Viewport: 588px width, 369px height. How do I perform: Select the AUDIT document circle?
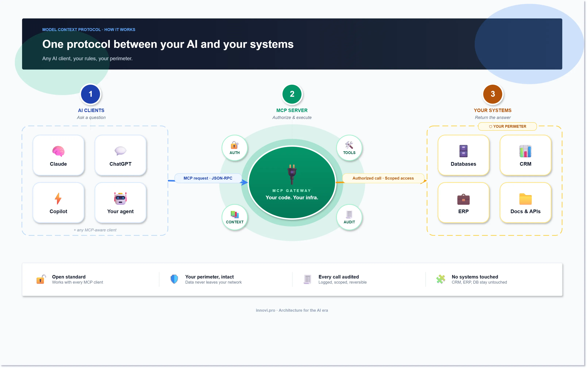click(x=349, y=217)
